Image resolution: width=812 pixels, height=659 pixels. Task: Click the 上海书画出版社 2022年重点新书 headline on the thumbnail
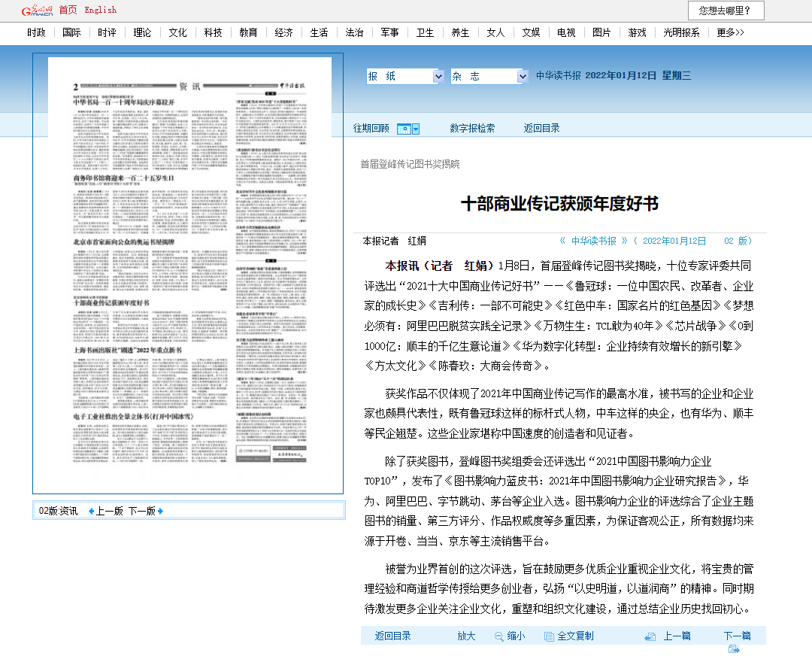pos(127,351)
